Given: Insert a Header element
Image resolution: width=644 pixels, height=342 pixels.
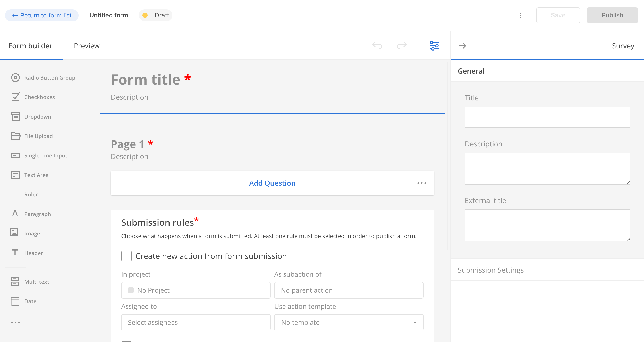Looking at the screenshot, I should point(33,253).
